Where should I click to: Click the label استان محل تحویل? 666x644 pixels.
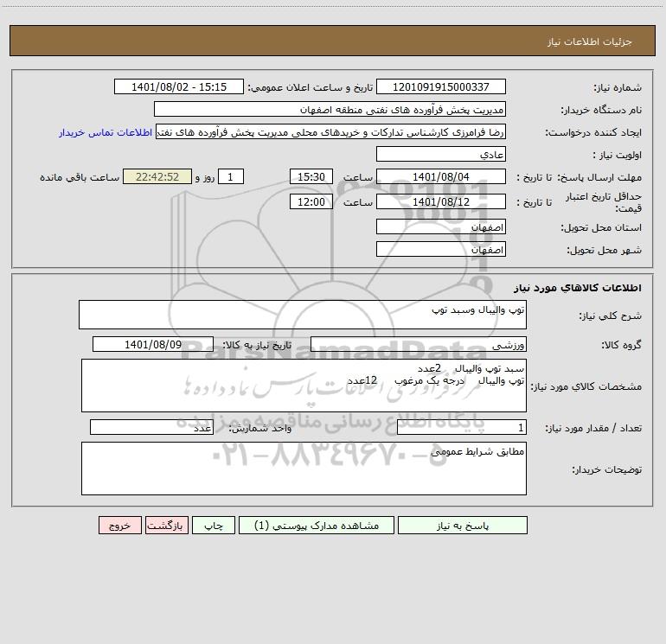(601, 227)
